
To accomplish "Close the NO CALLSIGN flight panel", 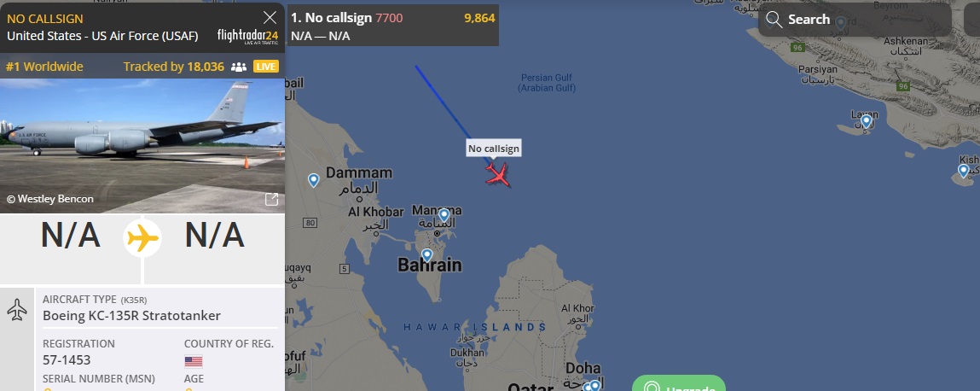I will click(x=270, y=18).
